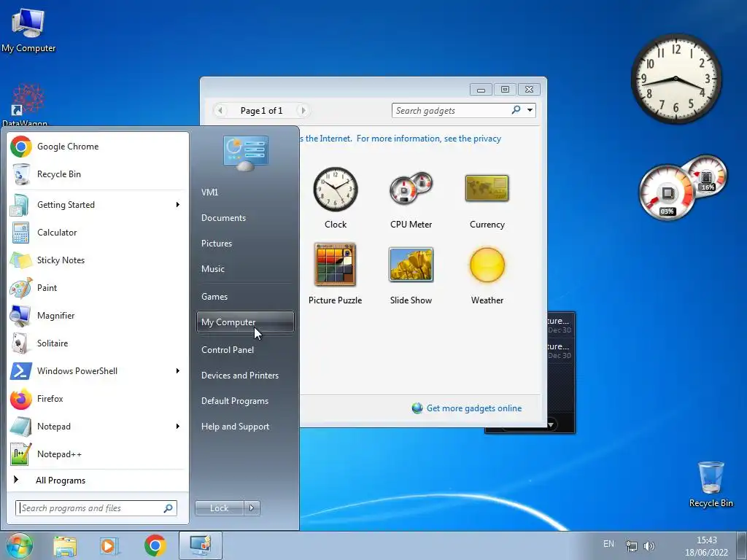Click the EN language indicator
The image size is (747, 560).
click(x=608, y=544)
